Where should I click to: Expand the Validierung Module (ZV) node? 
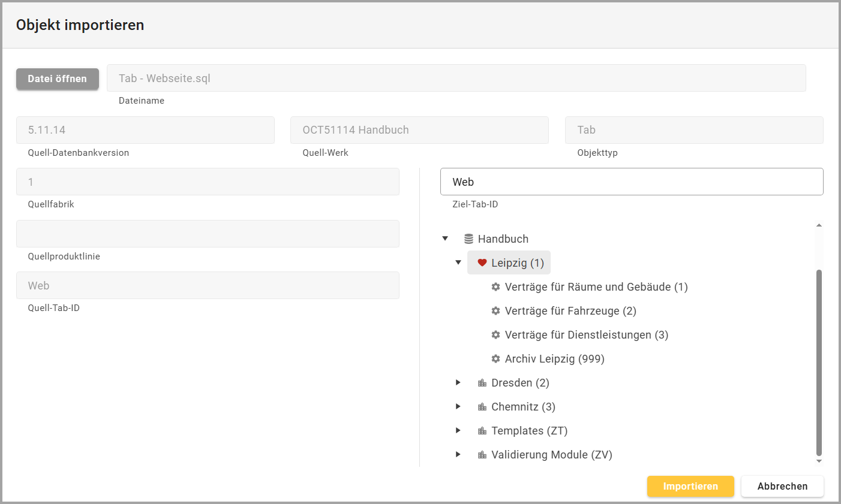click(x=458, y=454)
